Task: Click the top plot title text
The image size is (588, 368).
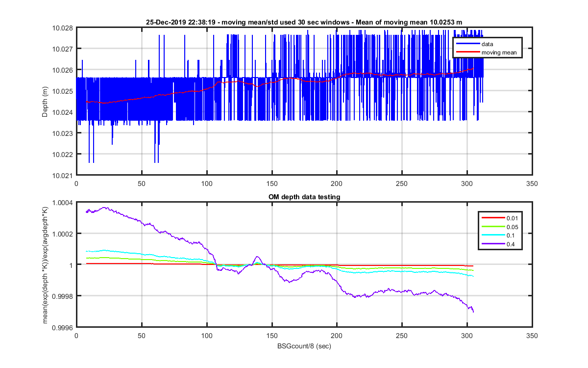Action: pyautogui.click(x=304, y=22)
